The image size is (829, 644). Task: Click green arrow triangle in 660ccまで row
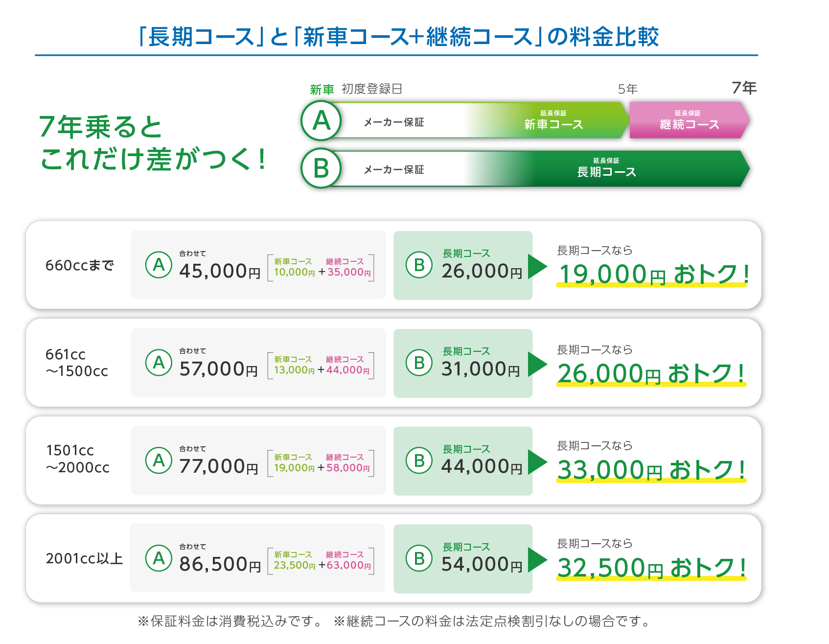coord(537,266)
